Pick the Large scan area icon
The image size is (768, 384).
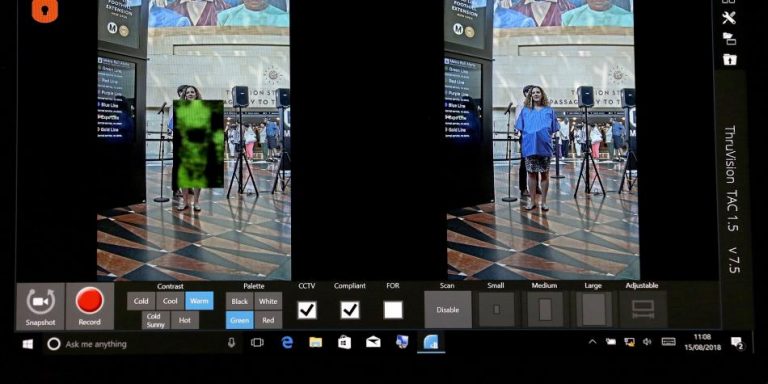click(594, 309)
